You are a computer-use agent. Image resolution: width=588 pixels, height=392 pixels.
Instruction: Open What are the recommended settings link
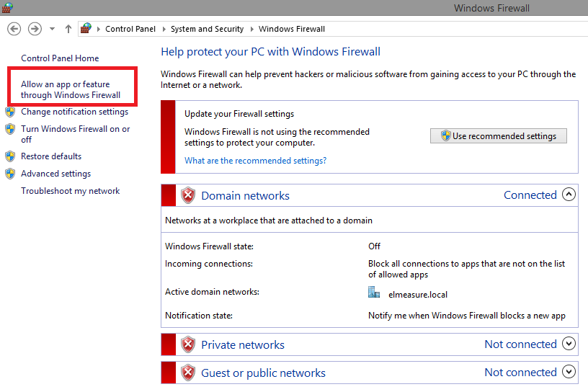tap(255, 161)
